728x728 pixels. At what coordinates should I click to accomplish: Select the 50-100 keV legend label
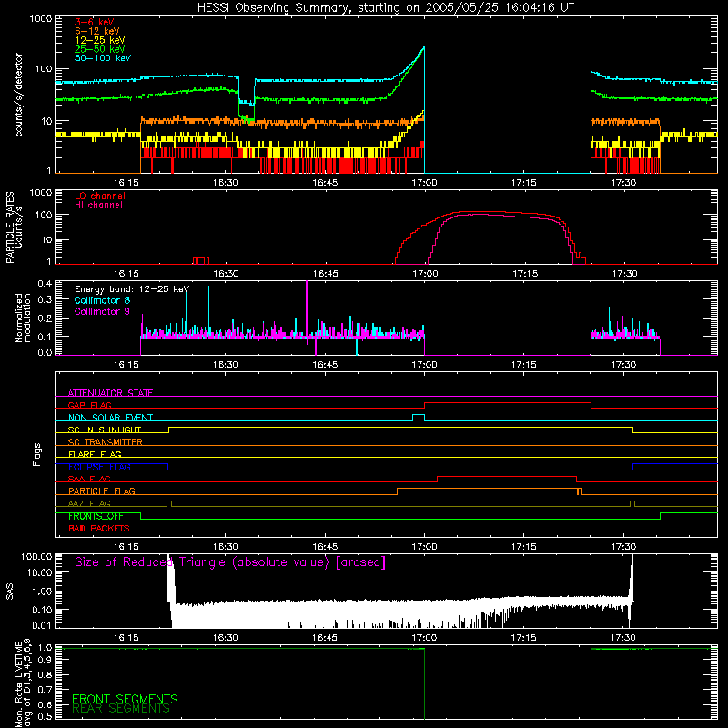103,57
